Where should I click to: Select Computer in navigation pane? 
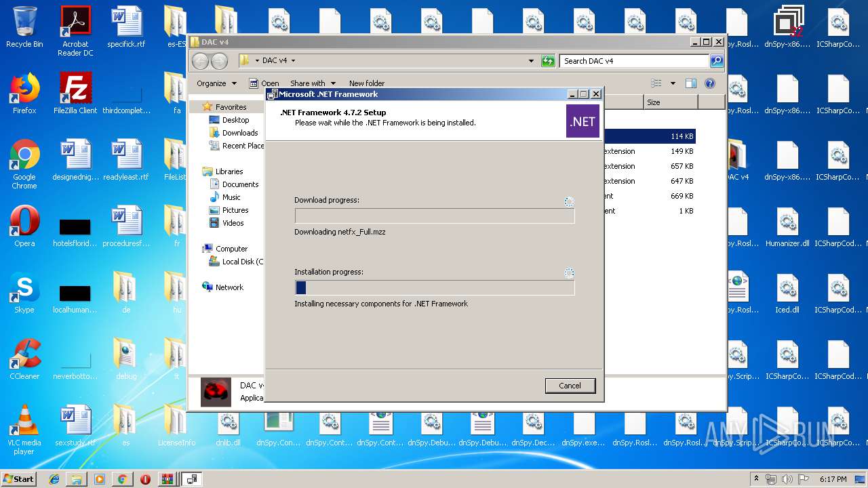pos(231,249)
